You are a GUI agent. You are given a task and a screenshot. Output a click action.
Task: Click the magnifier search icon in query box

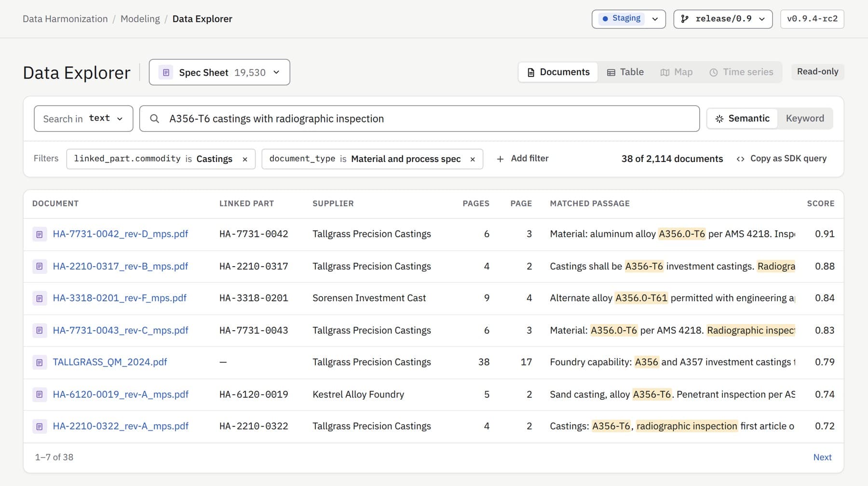[x=154, y=119]
